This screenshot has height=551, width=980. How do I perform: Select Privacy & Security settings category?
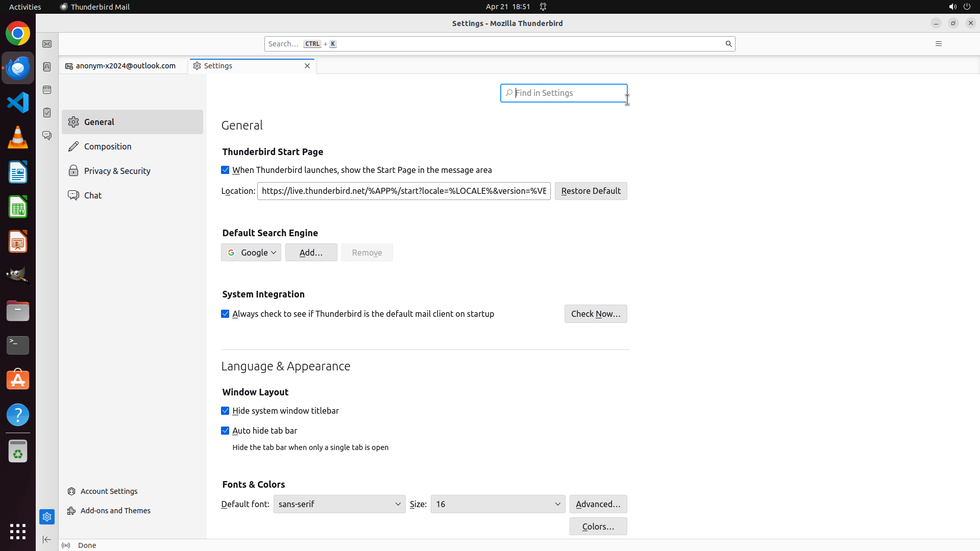[117, 171]
